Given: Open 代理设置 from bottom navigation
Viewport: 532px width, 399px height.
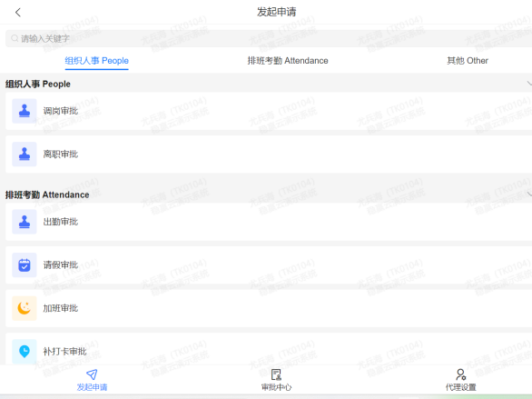Looking at the screenshot, I should coord(460,380).
